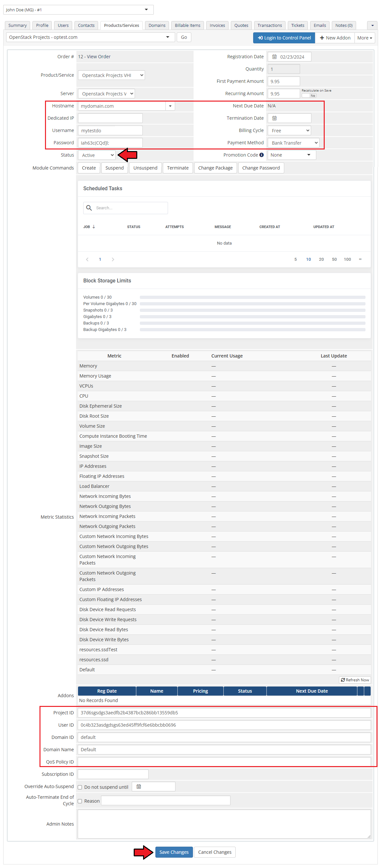
Task: Click the New Addon button
Action: click(x=335, y=38)
